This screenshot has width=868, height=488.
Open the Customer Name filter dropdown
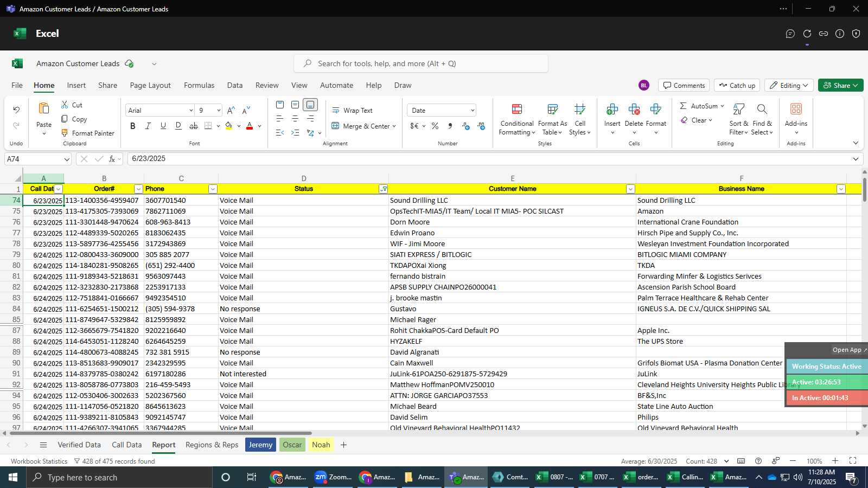tap(630, 189)
